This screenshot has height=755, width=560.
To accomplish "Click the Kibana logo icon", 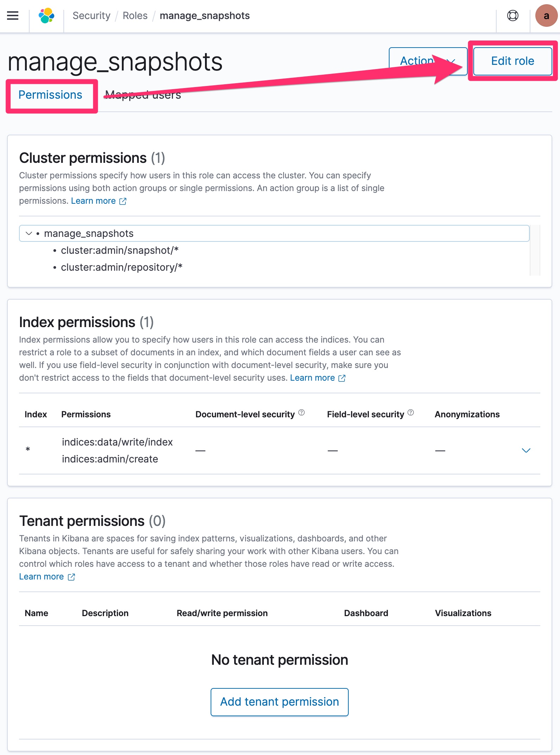I will click(46, 16).
